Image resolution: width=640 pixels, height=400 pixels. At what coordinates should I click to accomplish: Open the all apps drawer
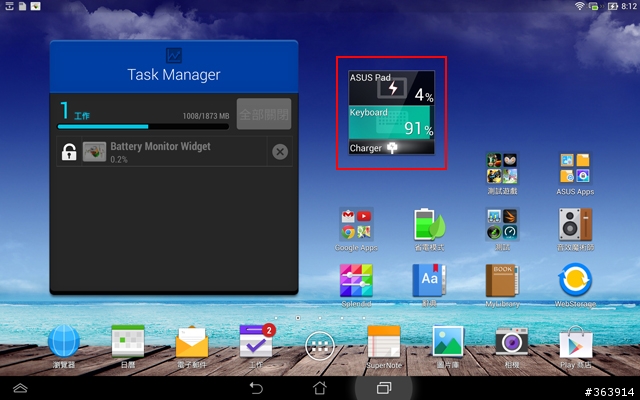point(320,346)
